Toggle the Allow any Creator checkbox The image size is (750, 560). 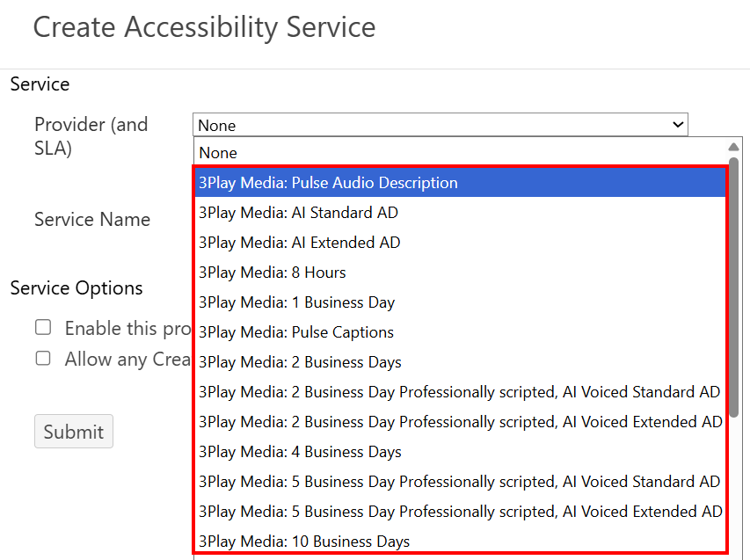pyautogui.click(x=43, y=358)
